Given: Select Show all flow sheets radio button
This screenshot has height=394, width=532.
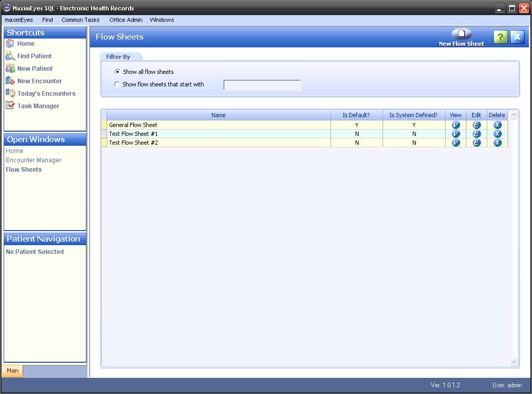Looking at the screenshot, I should coord(118,72).
